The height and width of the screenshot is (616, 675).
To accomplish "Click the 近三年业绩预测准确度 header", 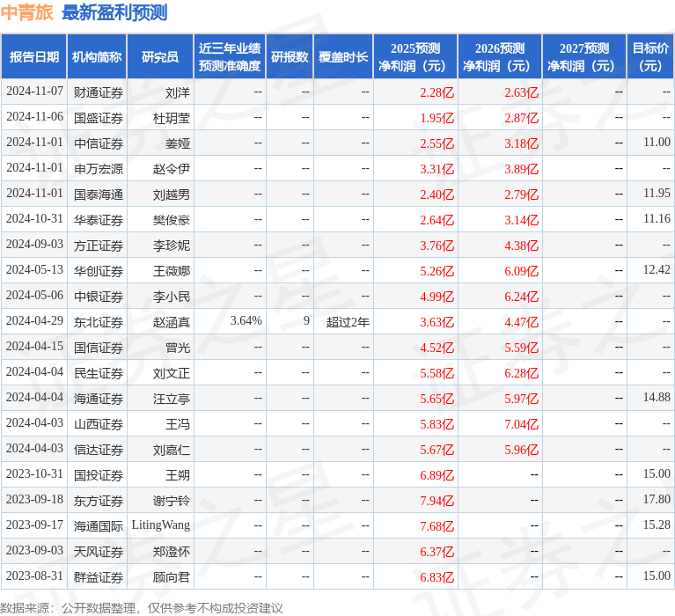I will (230, 57).
